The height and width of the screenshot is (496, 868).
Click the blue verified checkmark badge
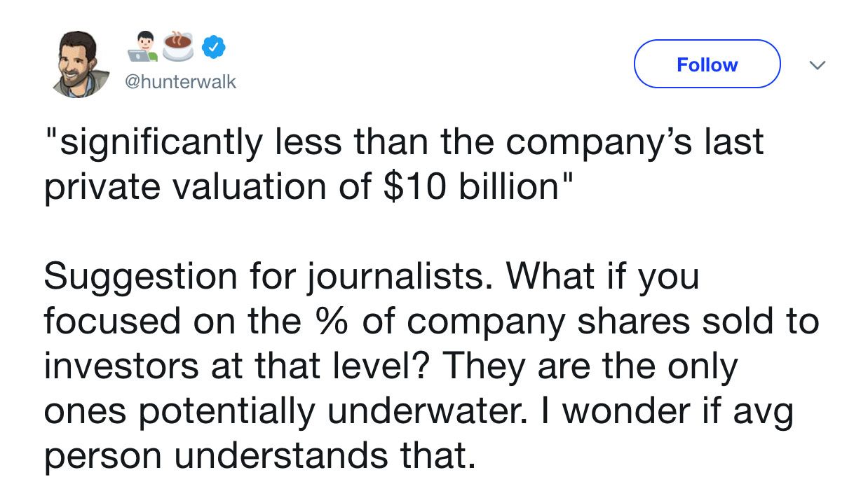214,48
